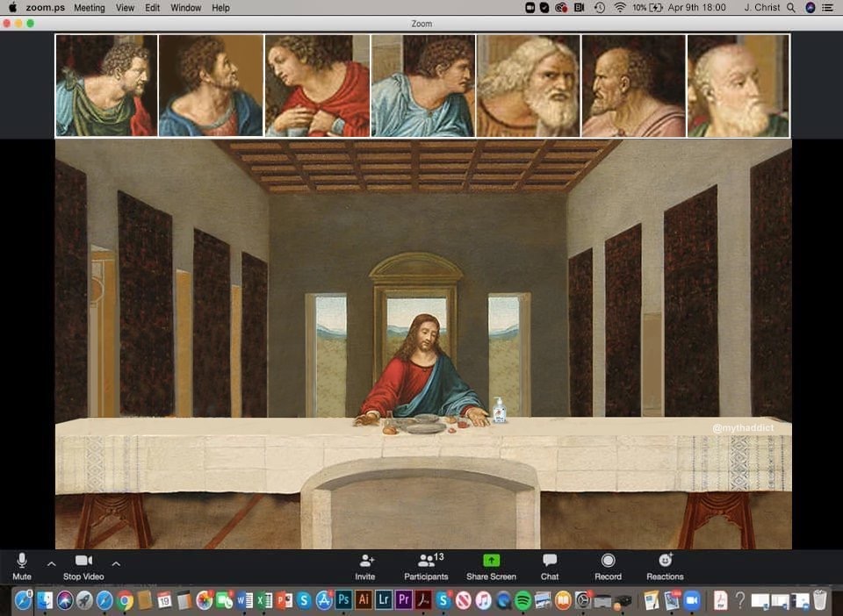Click the Spotlight search magnifier
Viewport: 843px width, 616px height.
791,8
